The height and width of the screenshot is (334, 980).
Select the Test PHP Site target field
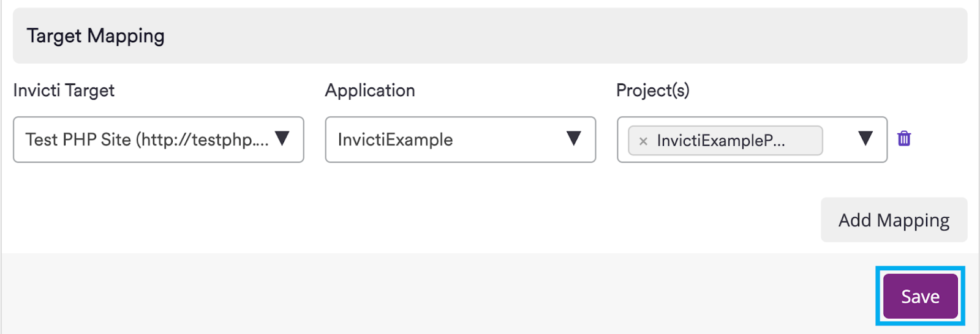(159, 139)
